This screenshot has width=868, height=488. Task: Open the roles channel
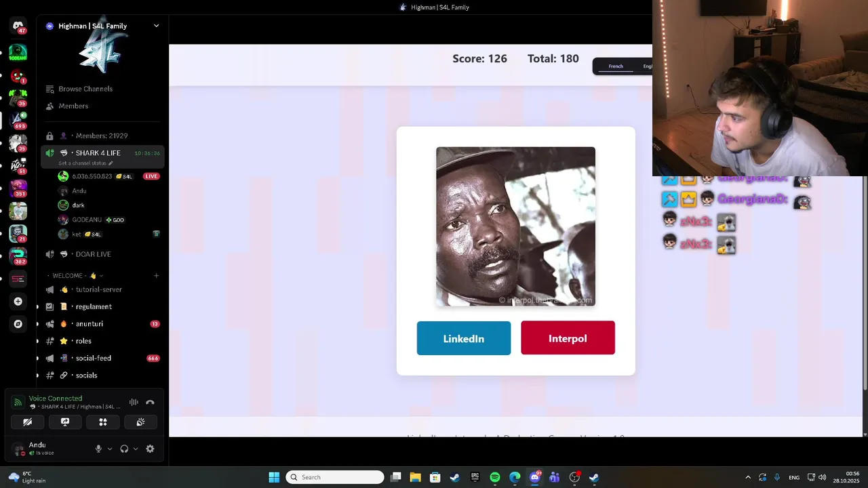(102, 341)
